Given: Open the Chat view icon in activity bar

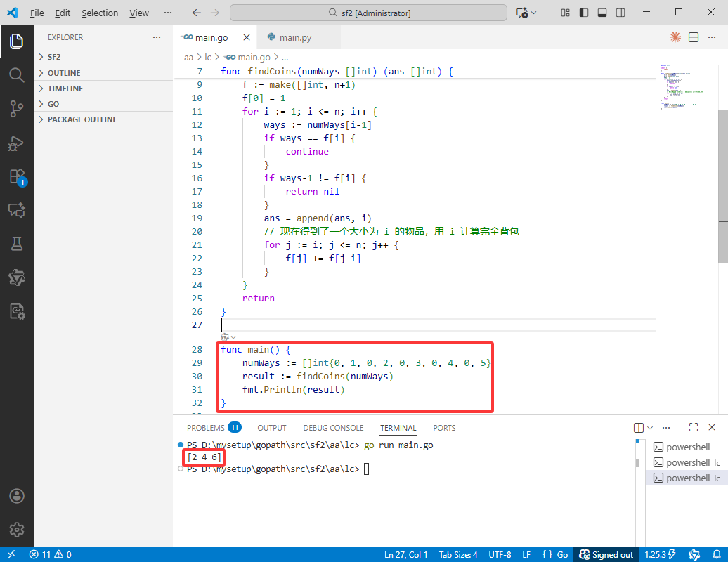Looking at the screenshot, I should click(17, 210).
